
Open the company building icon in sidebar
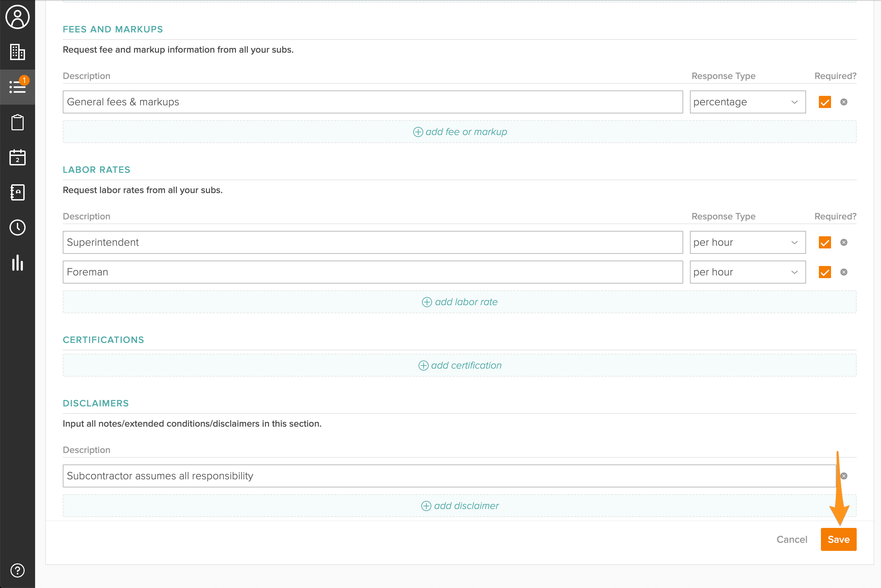[x=17, y=52]
